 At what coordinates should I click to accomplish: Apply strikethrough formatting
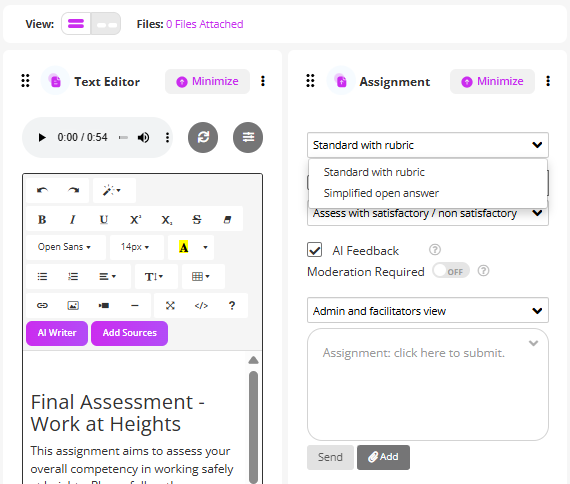point(197,220)
